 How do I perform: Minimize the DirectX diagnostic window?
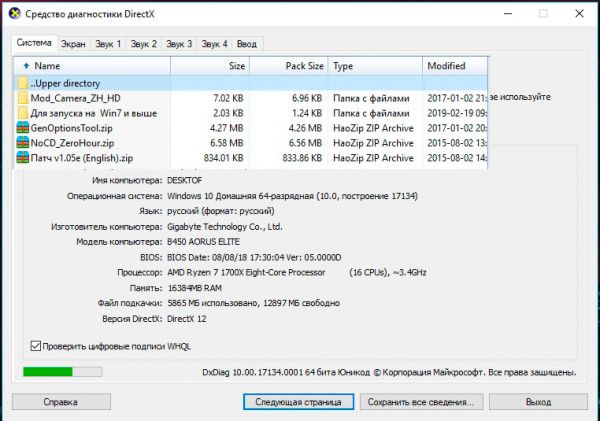pos(508,14)
